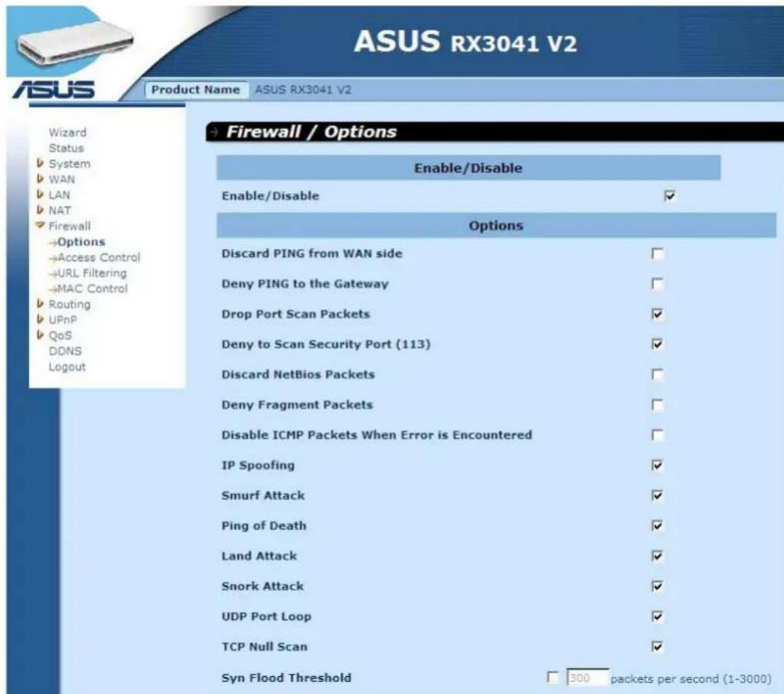784x694 pixels.
Task: Click the 'Options' section header
Action: pyautogui.click(x=496, y=225)
